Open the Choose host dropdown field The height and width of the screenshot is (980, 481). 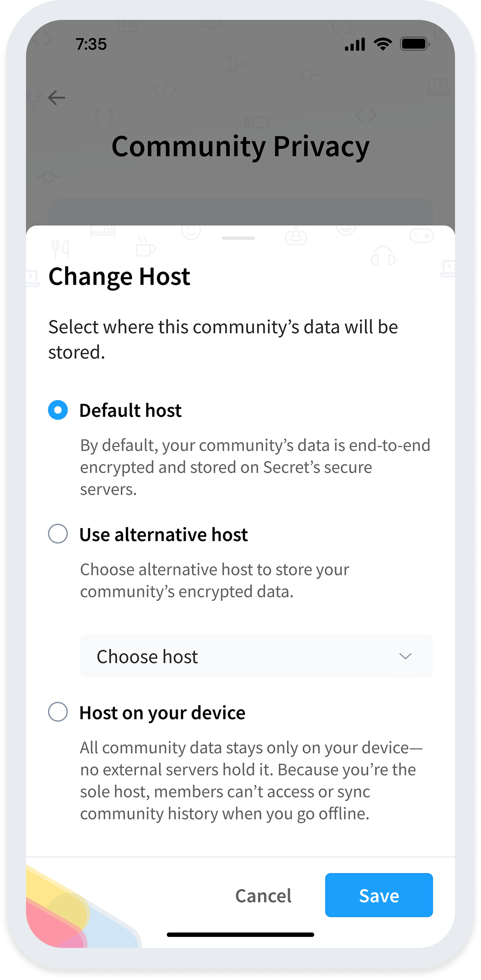[256, 656]
